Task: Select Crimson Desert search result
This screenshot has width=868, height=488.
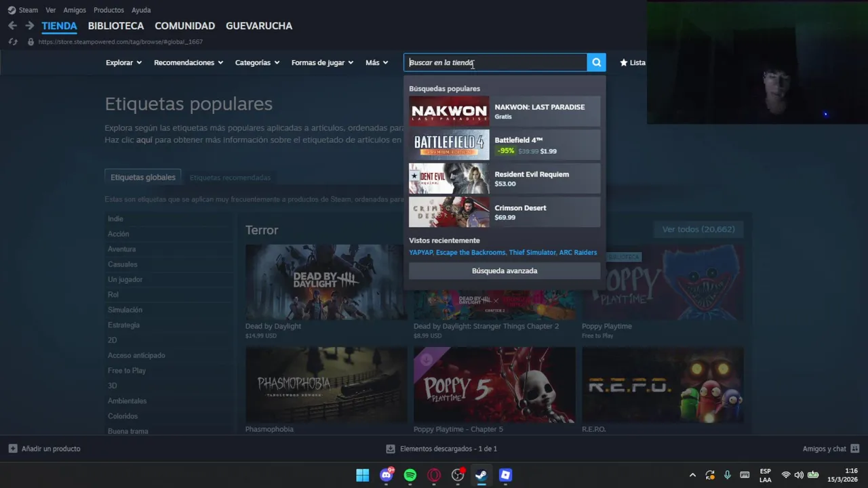Action: tap(505, 212)
